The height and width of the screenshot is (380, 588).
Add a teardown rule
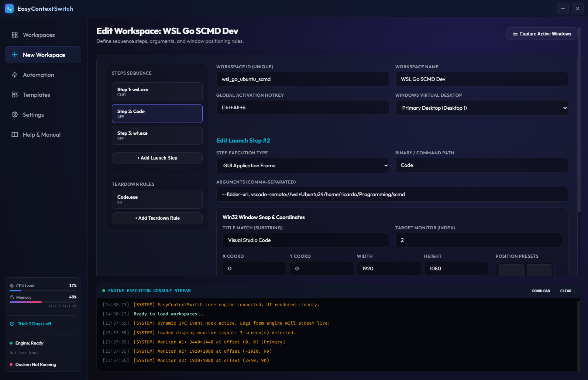tap(157, 218)
